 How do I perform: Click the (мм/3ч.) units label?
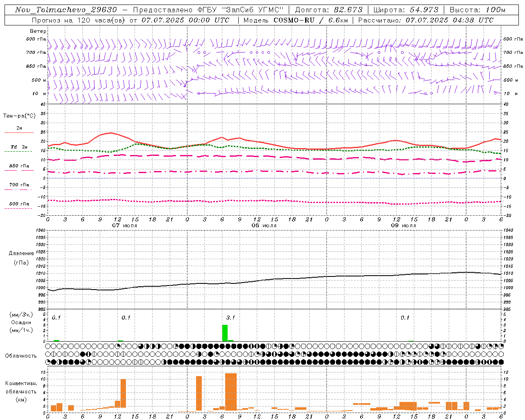(21, 315)
